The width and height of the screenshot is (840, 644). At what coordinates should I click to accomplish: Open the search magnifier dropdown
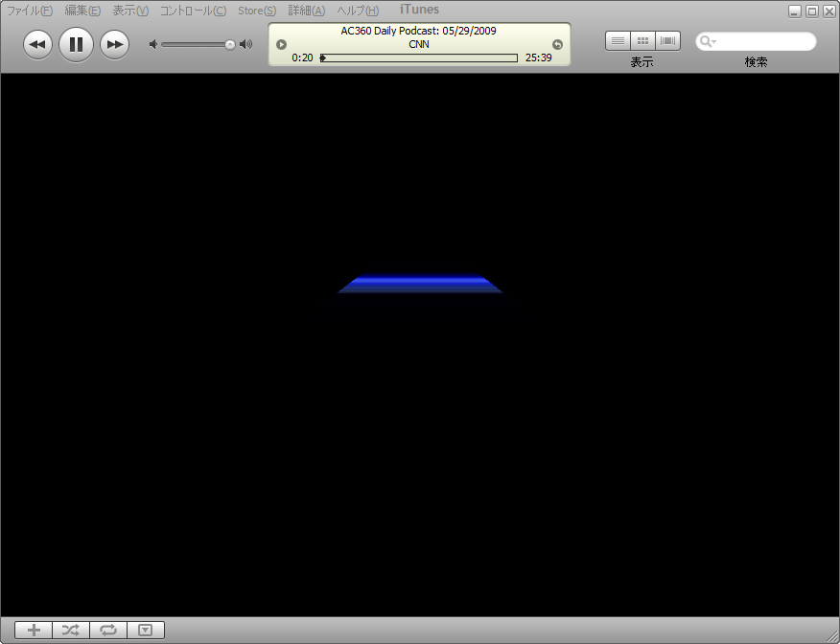[x=708, y=41]
